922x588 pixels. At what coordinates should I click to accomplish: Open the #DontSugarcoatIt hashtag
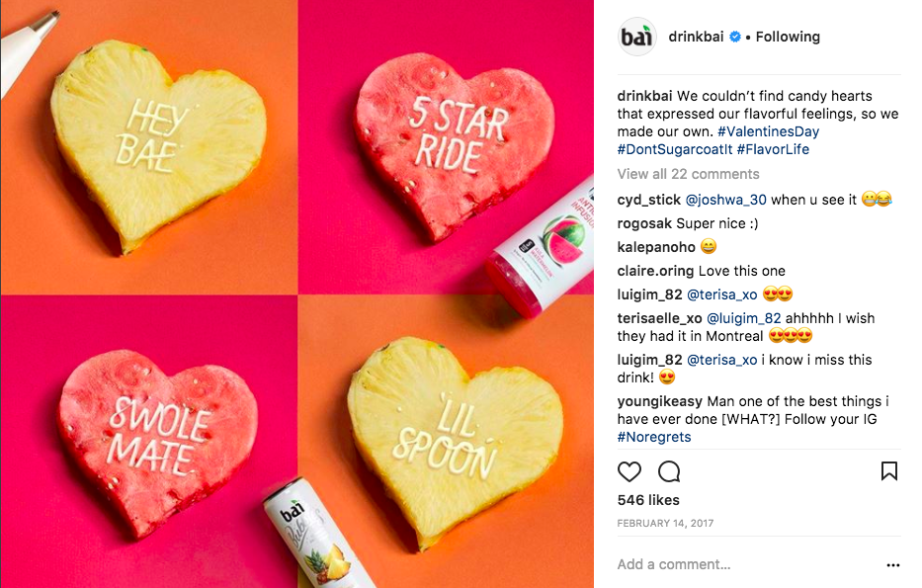click(x=674, y=149)
